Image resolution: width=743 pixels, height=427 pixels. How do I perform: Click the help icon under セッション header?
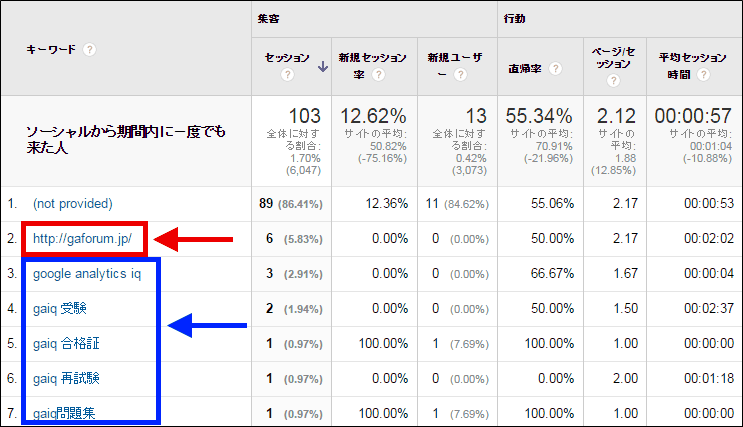pyautogui.click(x=286, y=75)
